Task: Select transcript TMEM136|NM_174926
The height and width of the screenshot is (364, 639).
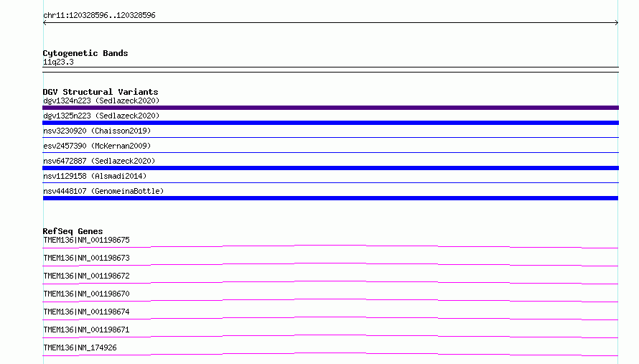Action: tap(80, 347)
